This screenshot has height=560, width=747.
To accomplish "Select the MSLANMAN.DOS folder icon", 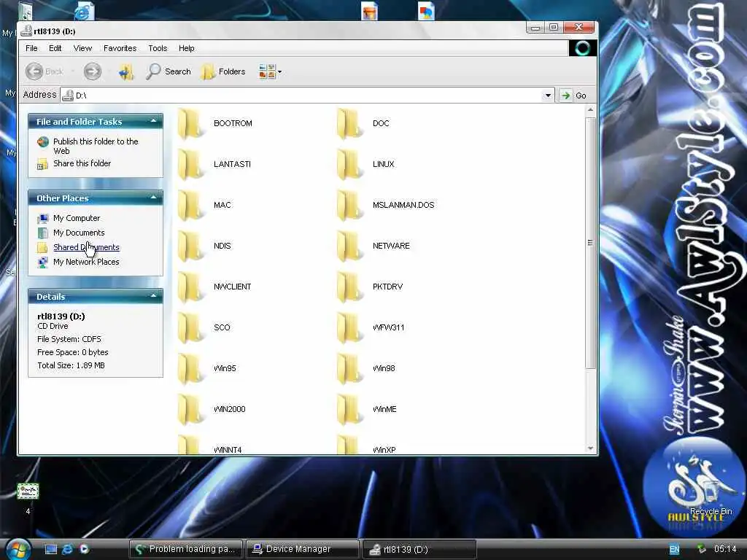I will click(x=349, y=205).
